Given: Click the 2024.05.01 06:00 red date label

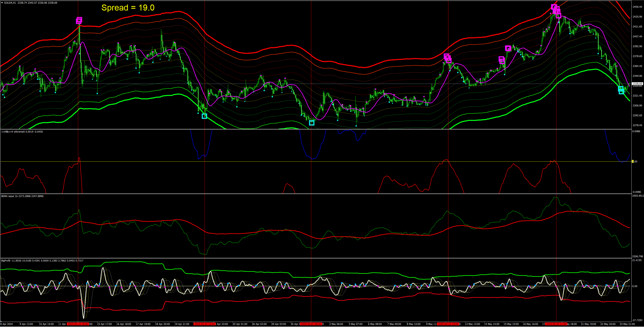Looking at the screenshot, I should tap(311, 324).
